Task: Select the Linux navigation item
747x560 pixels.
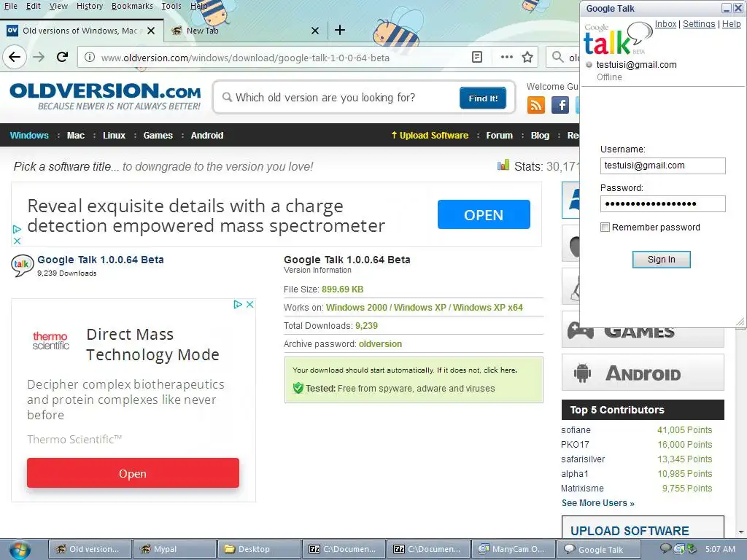Action: 114,135
